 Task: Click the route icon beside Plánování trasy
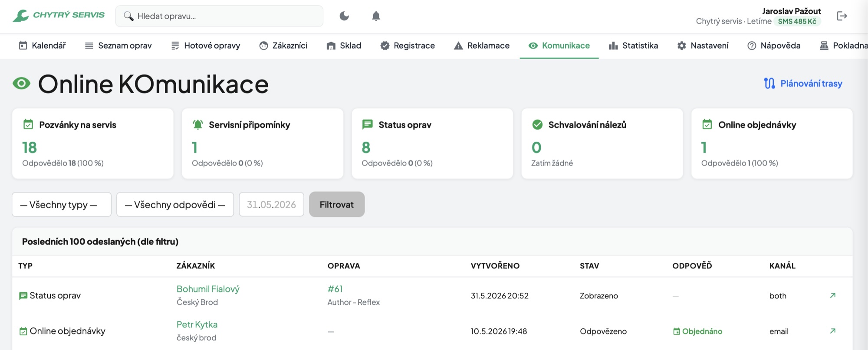click(x=769, y=83)
